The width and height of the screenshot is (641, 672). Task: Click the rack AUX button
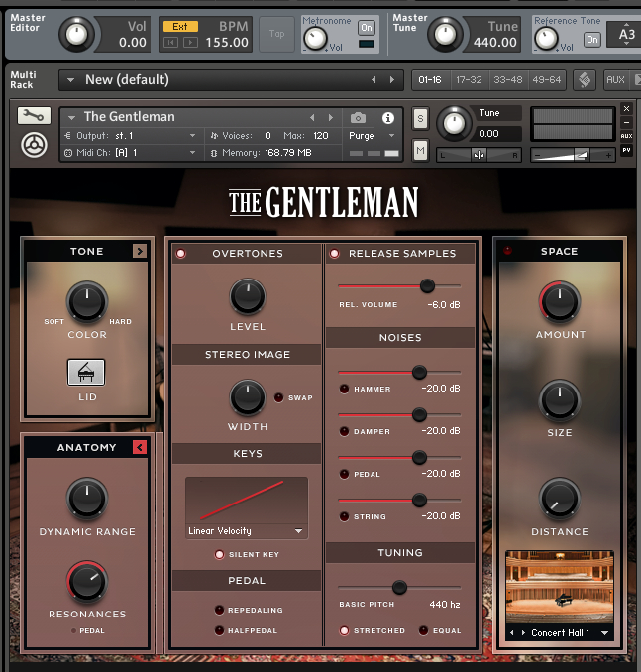tap(615, 80)
